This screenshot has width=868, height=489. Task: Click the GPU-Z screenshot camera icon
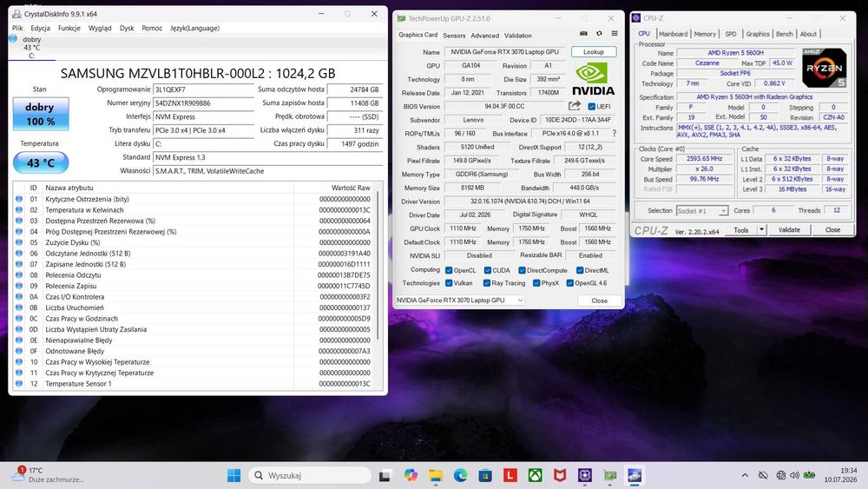click(x=583, y=33)
